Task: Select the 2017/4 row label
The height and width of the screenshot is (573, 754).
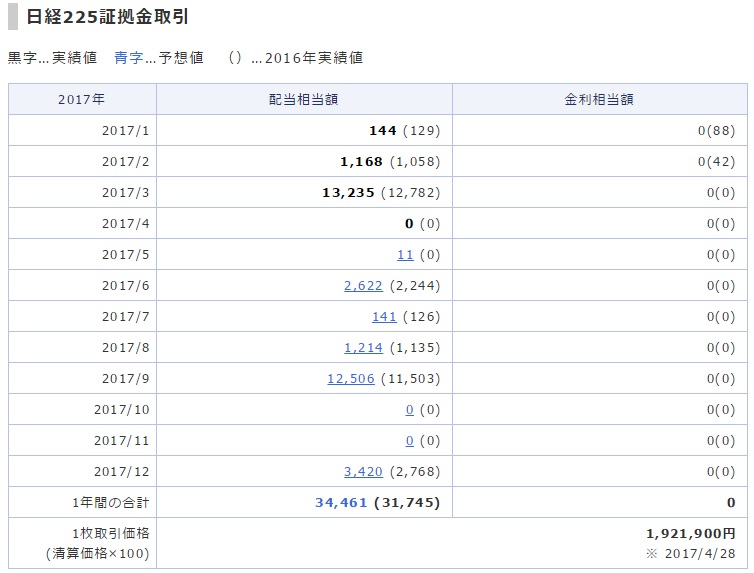Action: tap(126, 224)
